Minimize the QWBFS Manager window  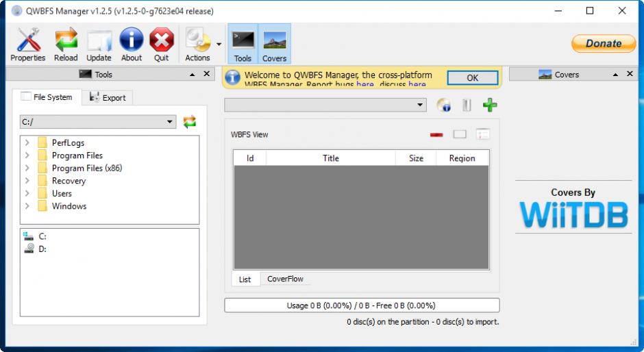558,11
